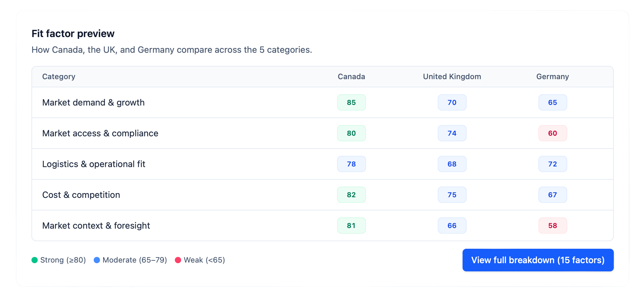Screen dimensions: 644x299
Task: Click the Canada column header
Action: pos(351,77)
